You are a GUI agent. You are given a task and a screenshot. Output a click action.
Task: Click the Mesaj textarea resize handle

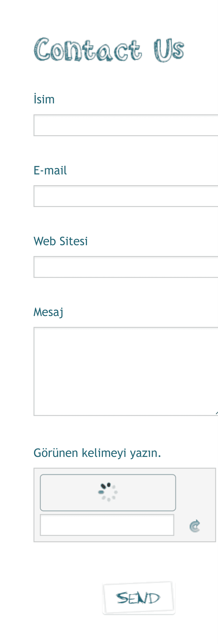click(217, 413)
